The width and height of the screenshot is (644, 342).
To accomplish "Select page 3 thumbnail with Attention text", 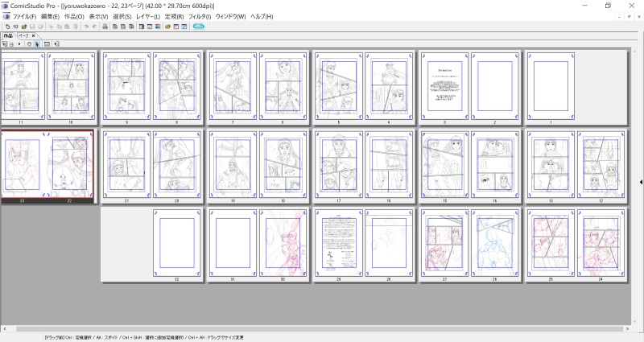I will click(x=445, y=86).
